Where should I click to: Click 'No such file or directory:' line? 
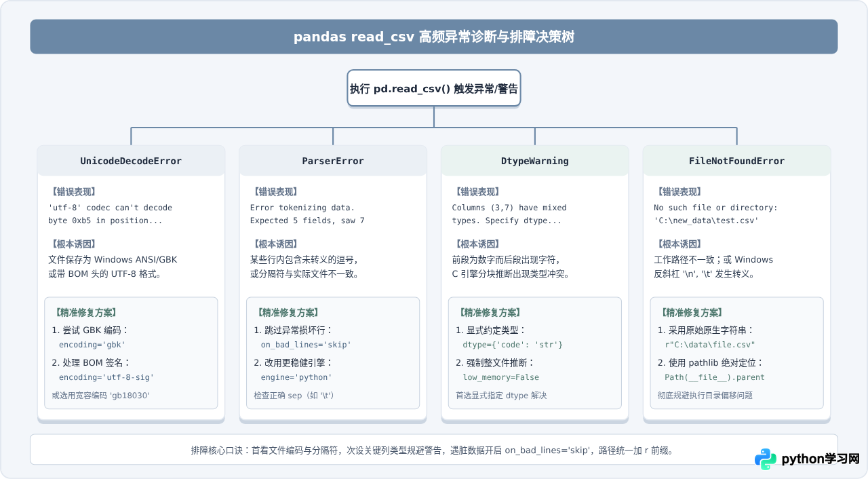point(715,208)
